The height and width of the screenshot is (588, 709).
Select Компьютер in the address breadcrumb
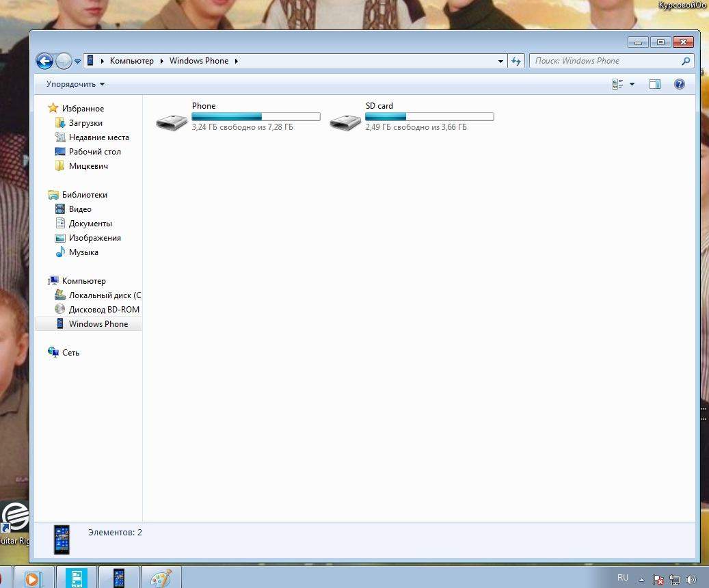(x=131, y=61)
